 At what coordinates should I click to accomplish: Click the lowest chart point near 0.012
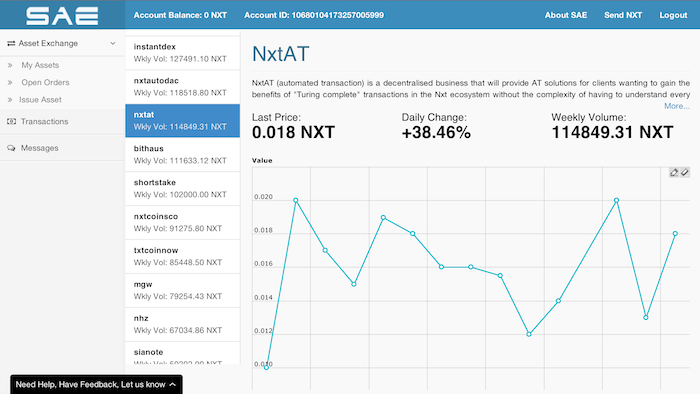point(529,334)
